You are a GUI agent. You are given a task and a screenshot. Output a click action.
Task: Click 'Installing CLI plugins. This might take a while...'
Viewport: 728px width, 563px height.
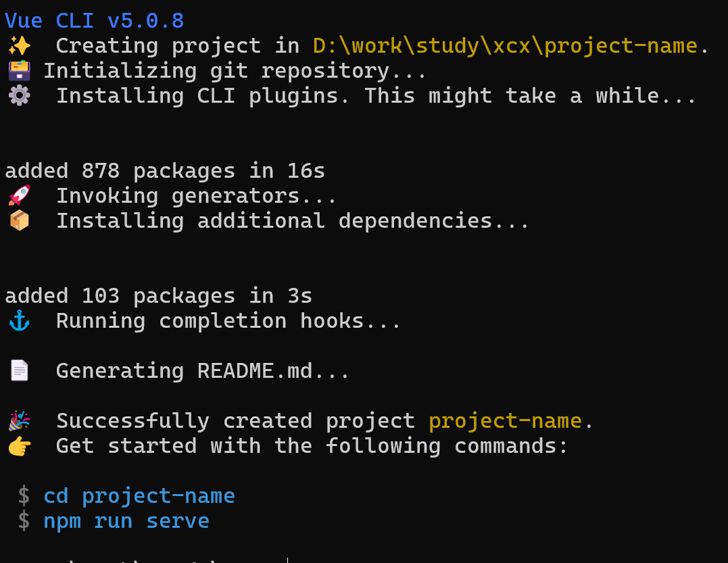tap(376, 96)
